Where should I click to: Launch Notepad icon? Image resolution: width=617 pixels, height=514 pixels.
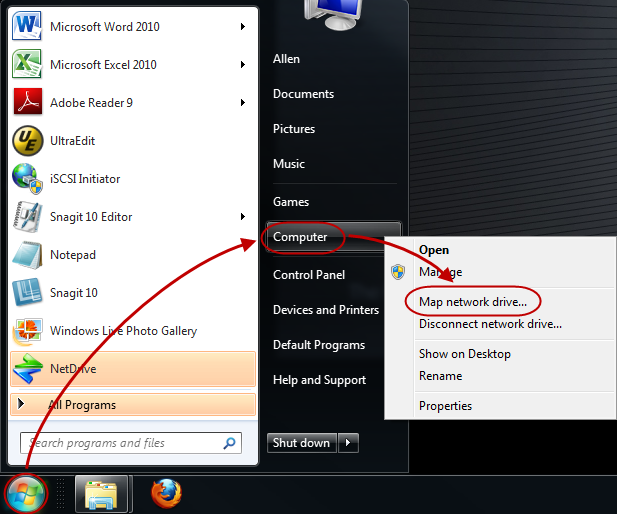(x=27, y=255)
